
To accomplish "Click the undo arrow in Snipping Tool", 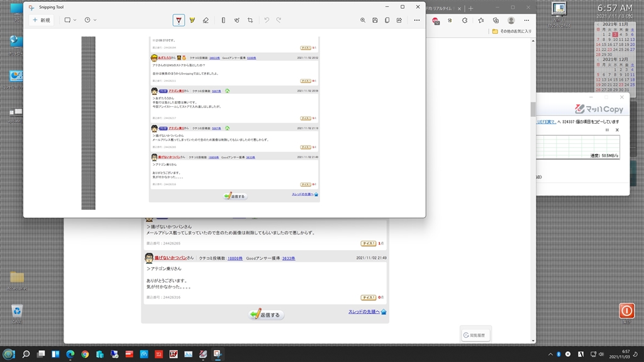I will coord(267,20).
